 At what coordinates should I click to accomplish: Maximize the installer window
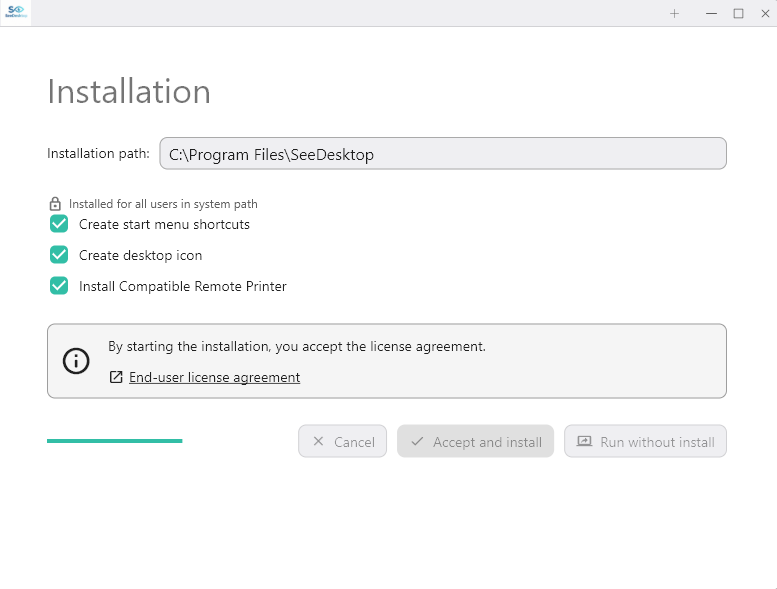point(738,14)
